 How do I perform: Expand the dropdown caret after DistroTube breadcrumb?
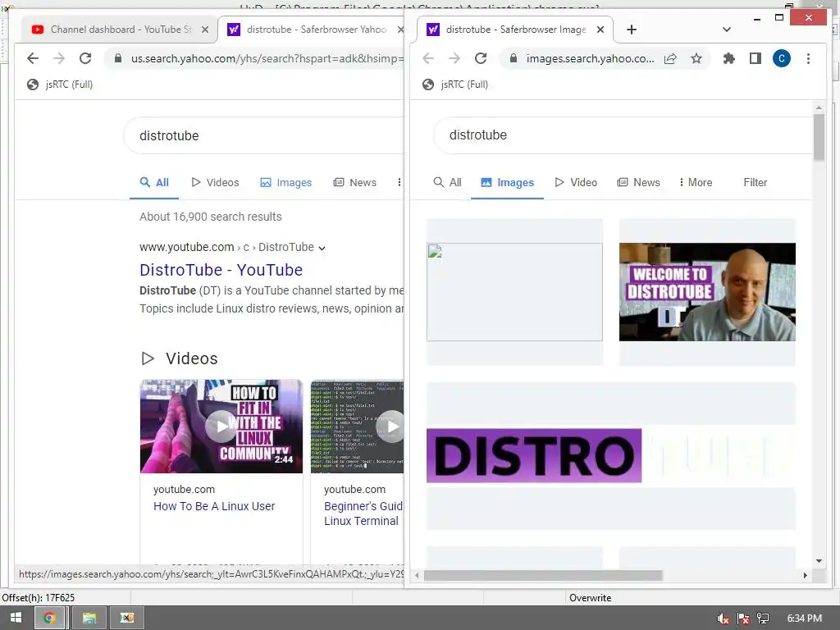322,248
